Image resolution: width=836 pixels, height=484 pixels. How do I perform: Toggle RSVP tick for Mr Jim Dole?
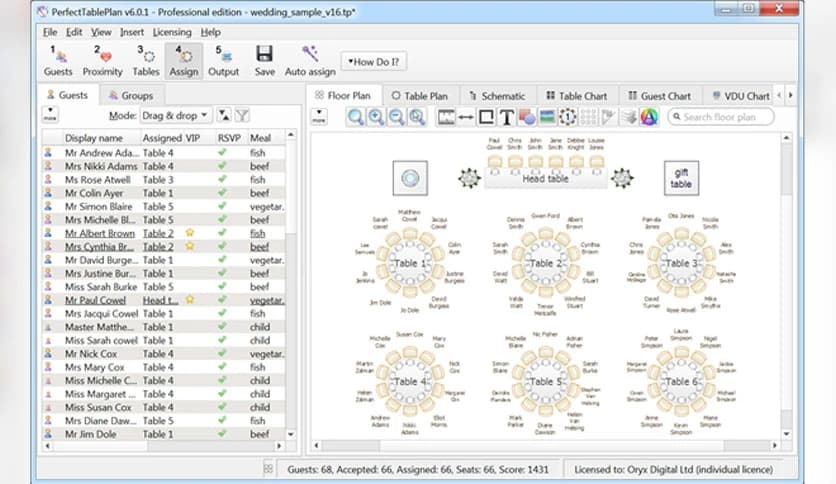click(x=222, y=433)
